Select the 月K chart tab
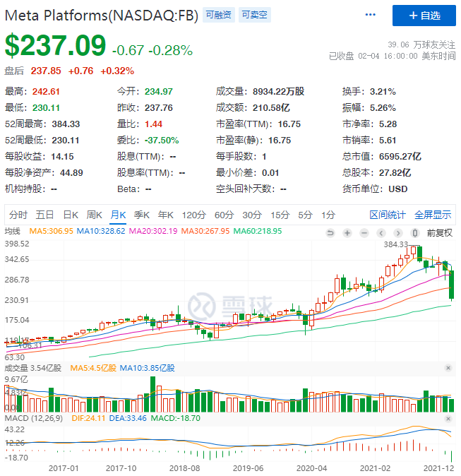This screenshot has width=461, height=476. click(118, 215)
